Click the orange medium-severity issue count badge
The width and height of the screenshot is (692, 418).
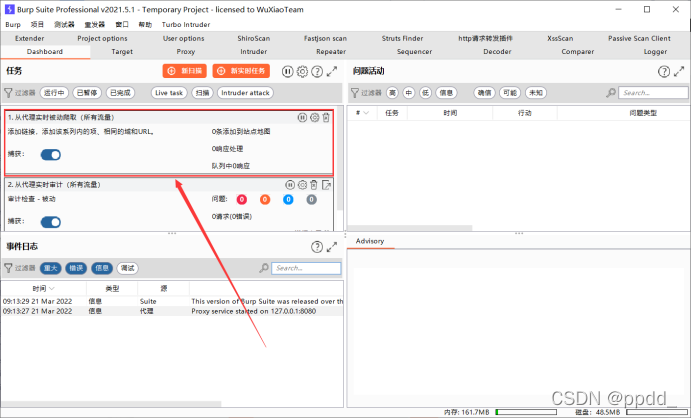pos(265,200)
